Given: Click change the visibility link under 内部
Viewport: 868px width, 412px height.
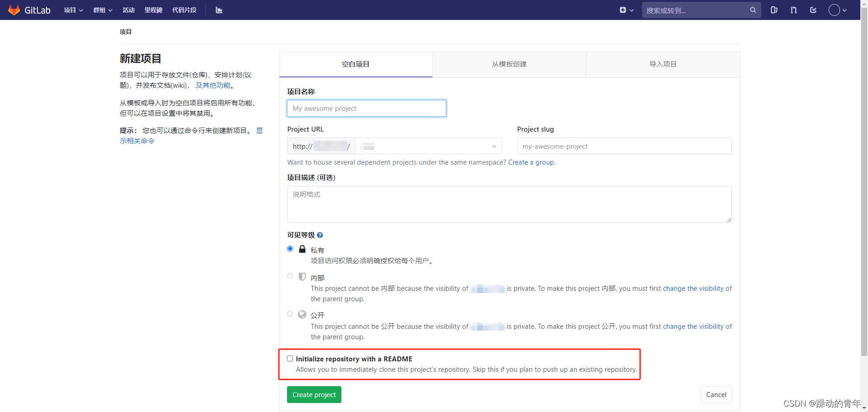Looking at the screenshot, I should (698, 289).
